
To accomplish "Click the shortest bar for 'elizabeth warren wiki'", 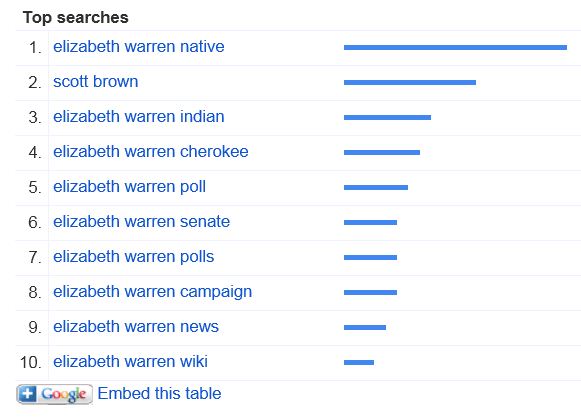I will pos(359,363).
